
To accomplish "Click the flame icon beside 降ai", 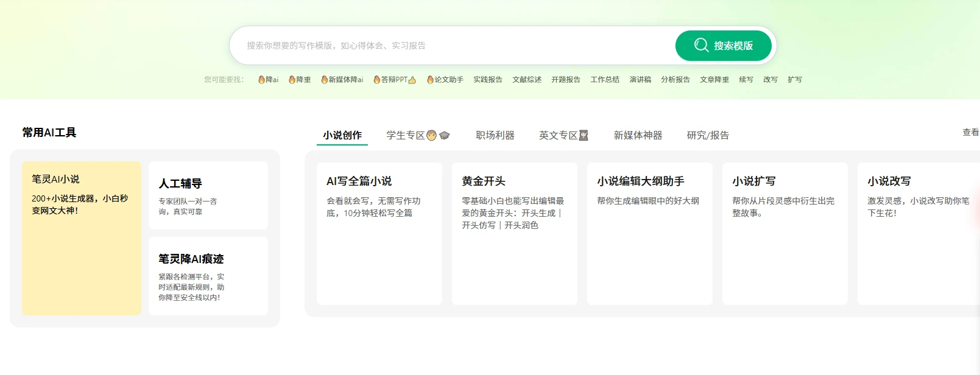I will click(x=261, y=80).
